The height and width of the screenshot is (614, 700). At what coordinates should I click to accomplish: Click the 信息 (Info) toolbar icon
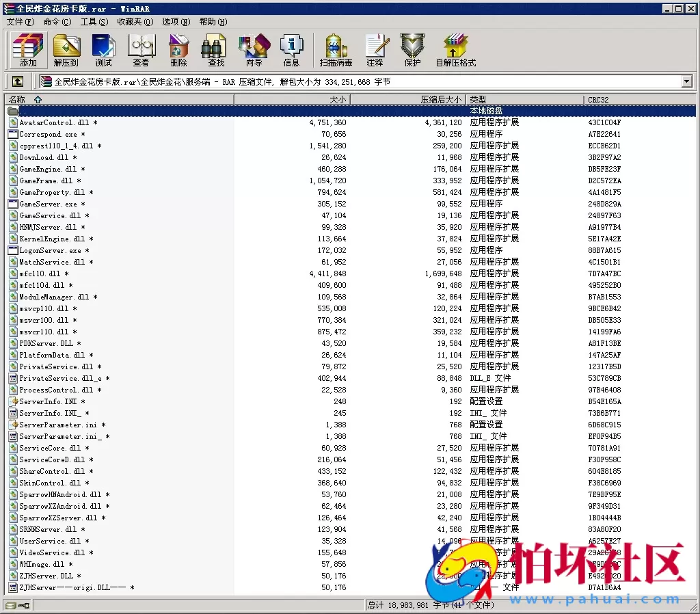pyautogui.click(x=292, y=49)
